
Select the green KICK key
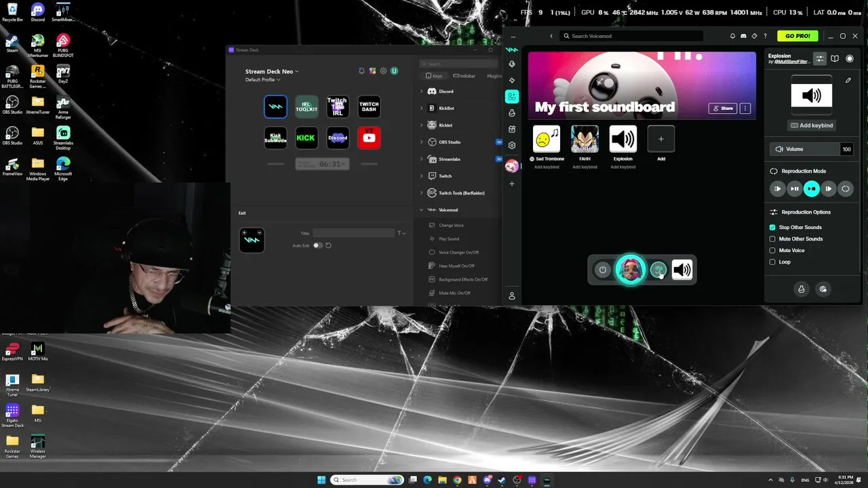(x=306, y=138)
